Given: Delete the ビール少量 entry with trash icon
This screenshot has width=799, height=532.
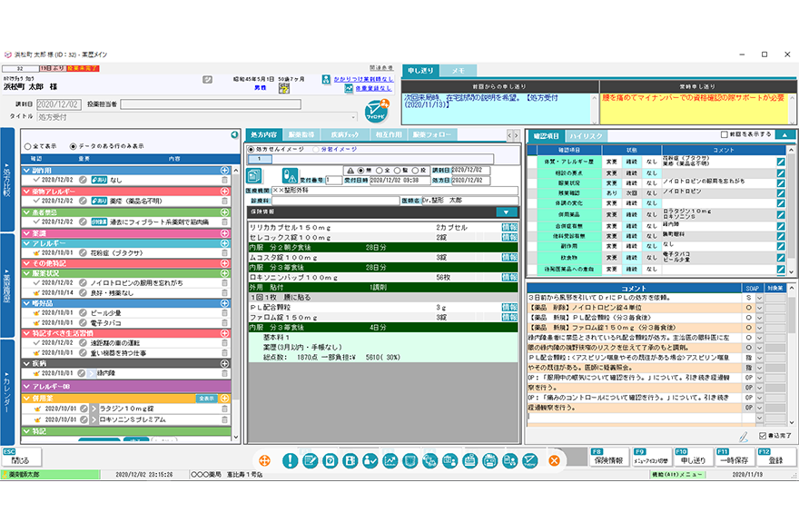Looking at the screenshot, I should (224, 313).
